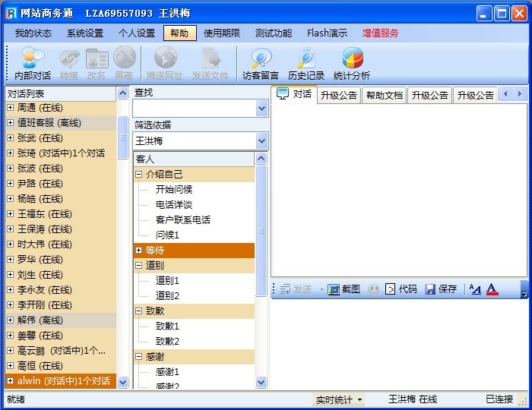Save the chat with 保存 icon
Screen dimensions: 532x410
(441, 289)
